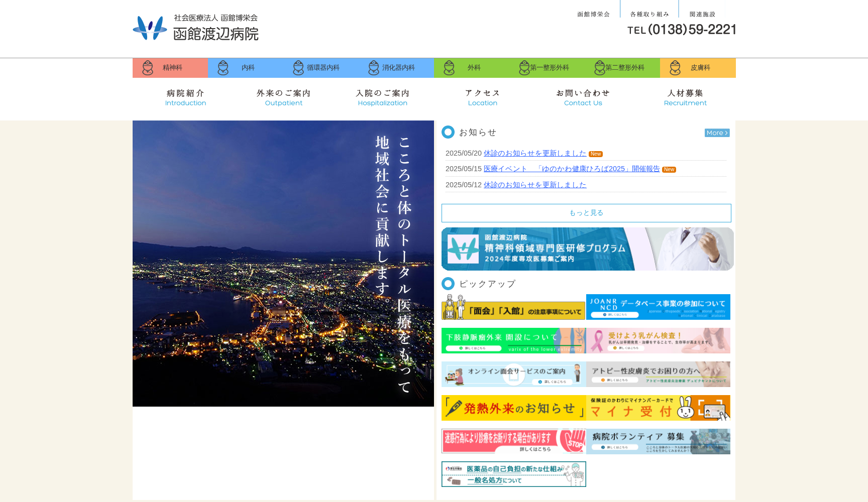Open the 循環器内科 department icon

(x=298, y=68)
